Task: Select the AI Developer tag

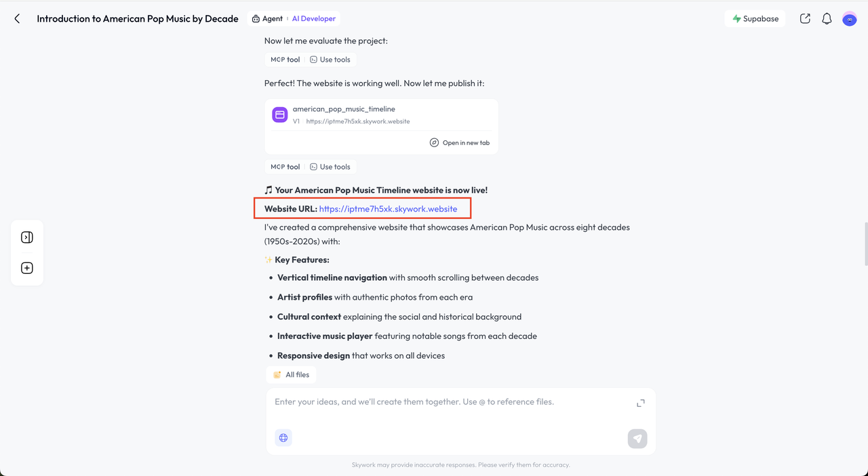Action: pos(313,19)
